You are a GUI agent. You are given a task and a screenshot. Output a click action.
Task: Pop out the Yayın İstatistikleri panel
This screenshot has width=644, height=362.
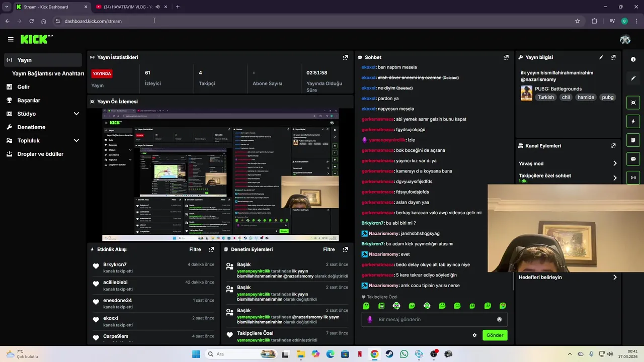345,57
